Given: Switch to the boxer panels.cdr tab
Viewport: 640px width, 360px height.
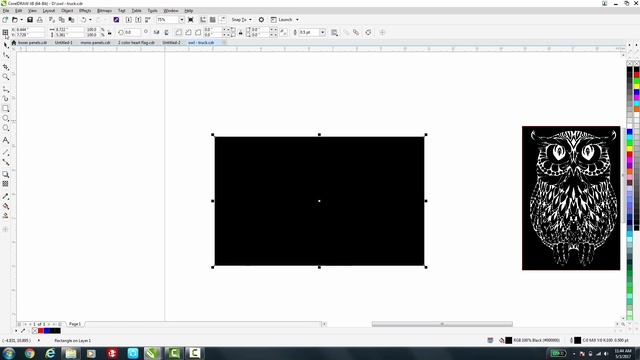Looking at the screenshot, I should click(32, 42).
